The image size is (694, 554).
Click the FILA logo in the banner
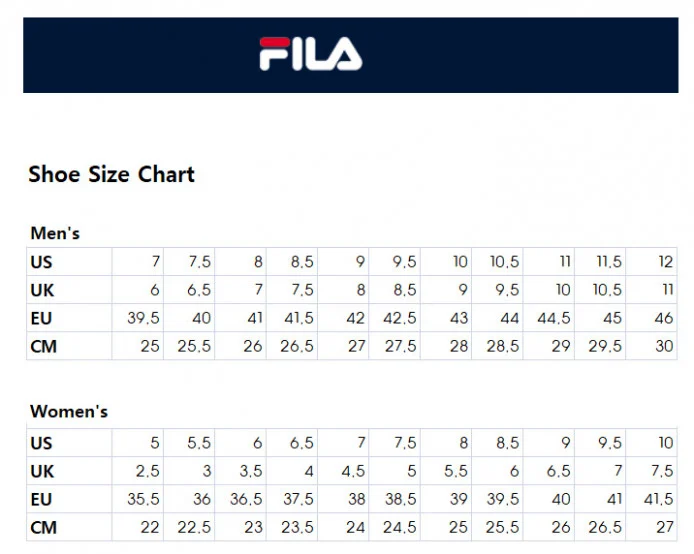coord(311,54)
